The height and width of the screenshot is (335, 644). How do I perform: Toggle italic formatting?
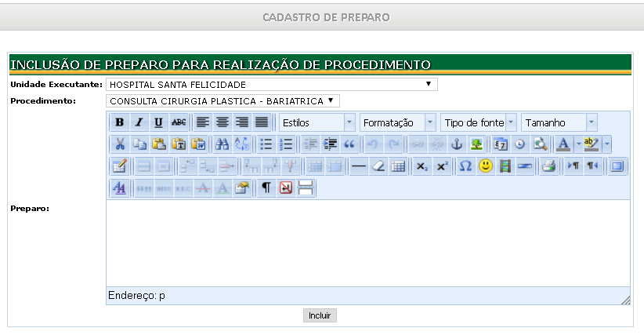[139, 122]
